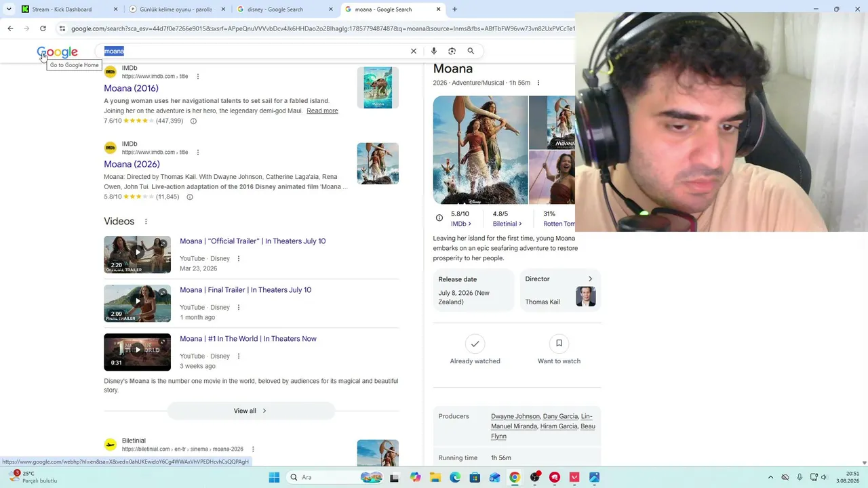Image resolution: width=868 pixels, height=488 pixels.
Task: Open OBS Studio from the taskbar
Action: (x=535, y=477)
